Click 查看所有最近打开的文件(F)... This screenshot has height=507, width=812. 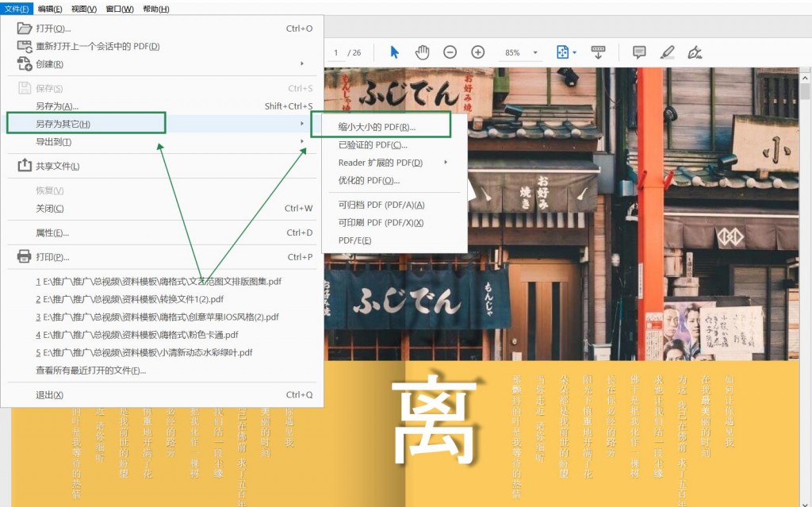pos(162,371)
